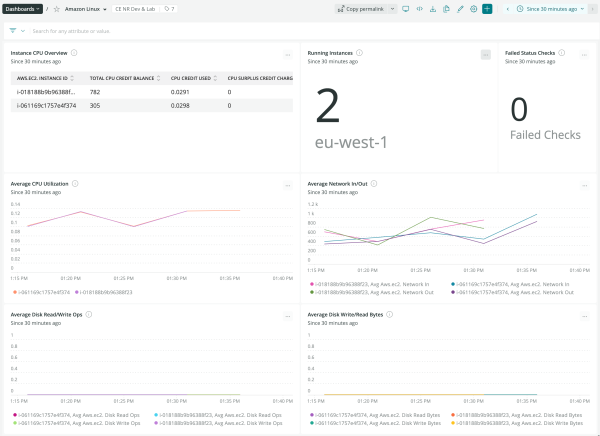Open dashboard settings gear icon
This screenshot has width=600, height=436.
tap(472, 8)
